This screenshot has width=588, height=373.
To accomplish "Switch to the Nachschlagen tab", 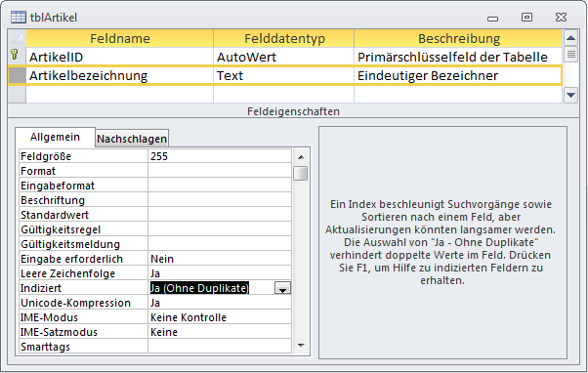I will (132, 139).
